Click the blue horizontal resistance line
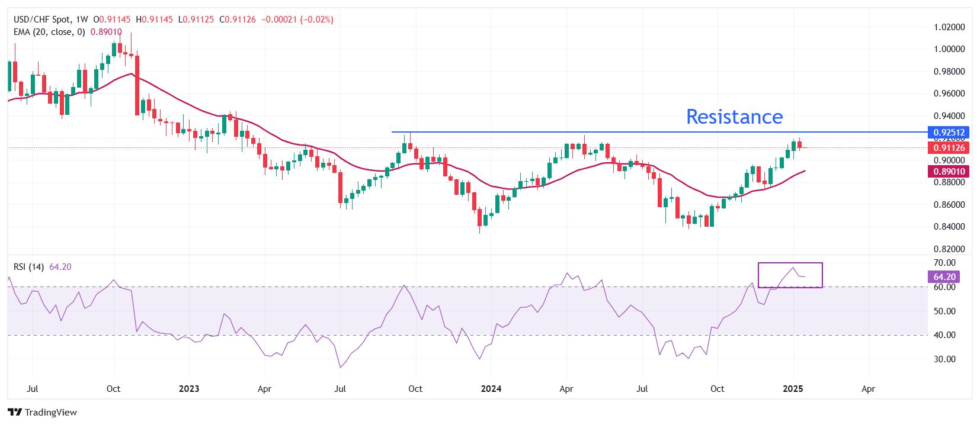 click(x=658, y=131)
